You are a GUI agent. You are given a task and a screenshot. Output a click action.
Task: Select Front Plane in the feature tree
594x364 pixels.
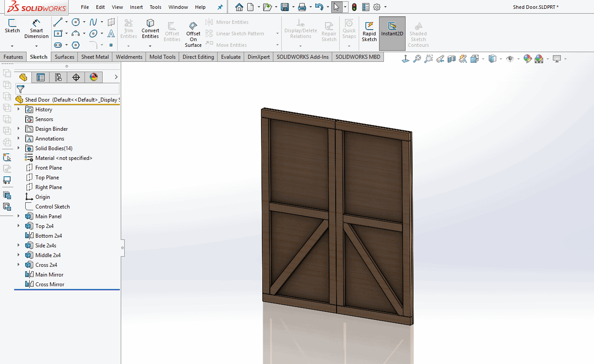tap(48, 168)
